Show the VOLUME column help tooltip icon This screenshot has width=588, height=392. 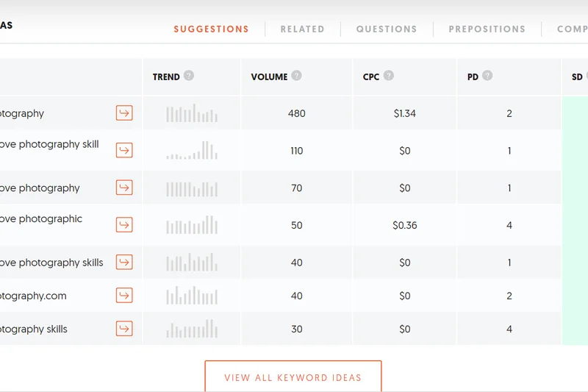click(297, 76)
